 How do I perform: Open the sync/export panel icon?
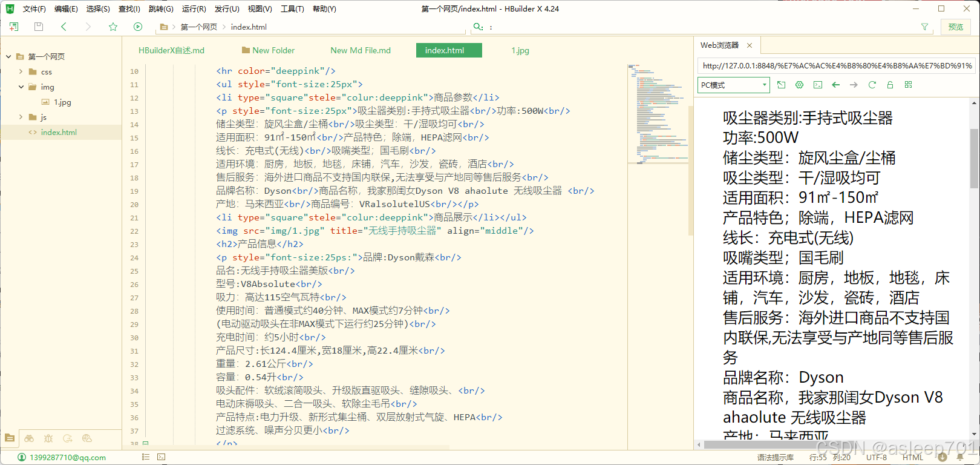coord(68,438)
